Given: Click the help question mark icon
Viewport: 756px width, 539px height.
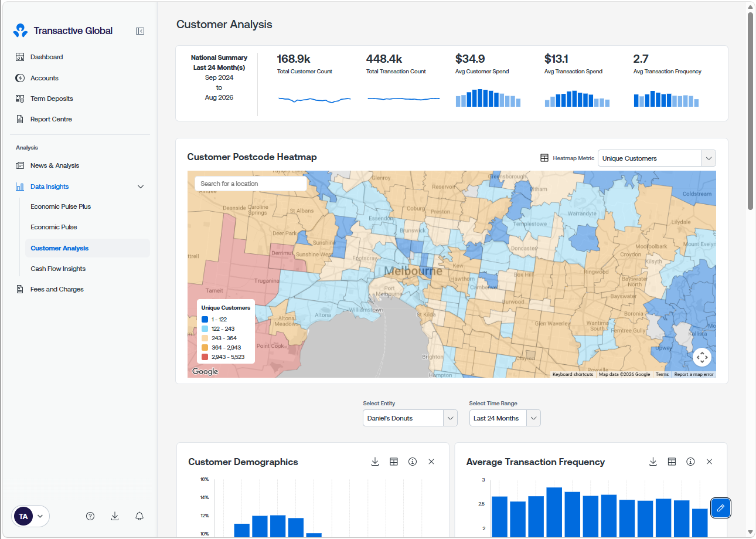Looking at the screenshot, I should pyautogui.click(x=90, y=516).
